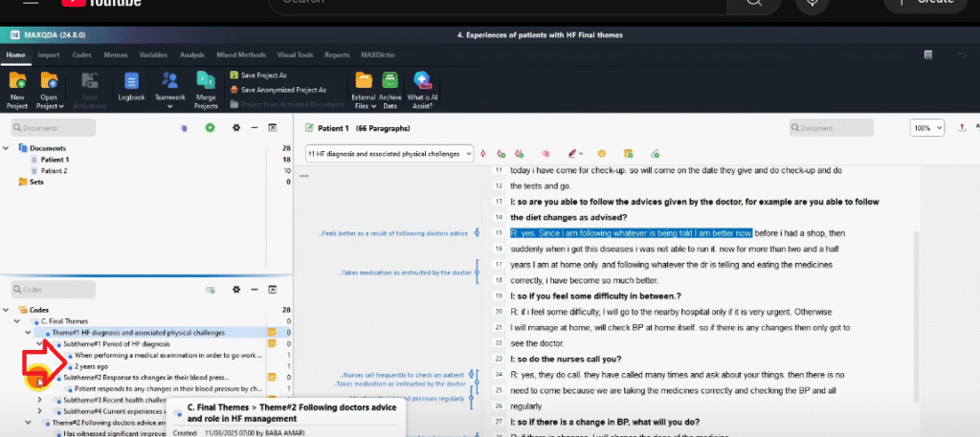Click the emoticon coding smiley icon
The width and height of the screenshot is (980, 437).
(x=602, y=154)
